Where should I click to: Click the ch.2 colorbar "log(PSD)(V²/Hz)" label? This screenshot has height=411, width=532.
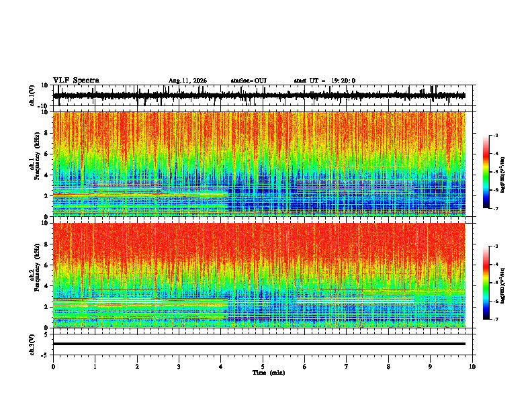tap(503, 285)
